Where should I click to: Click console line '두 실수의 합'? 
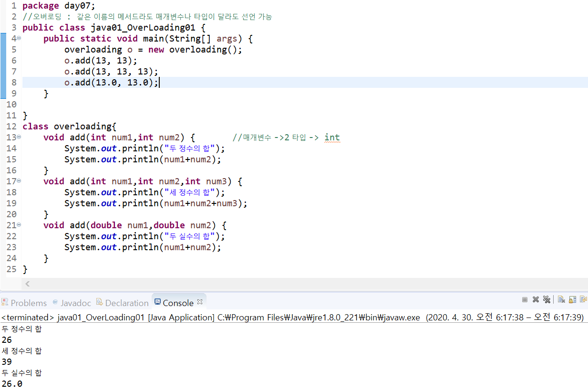point(21,373)
